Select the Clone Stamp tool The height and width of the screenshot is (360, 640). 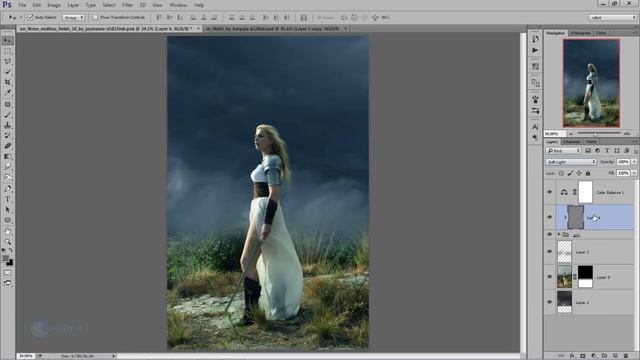coord(8,125)
